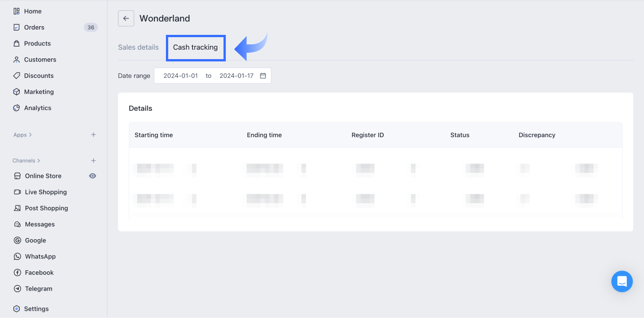Click the Home sidebar icon
The image size is (644, 318).
pyautogui.click(x=17, y=11)
